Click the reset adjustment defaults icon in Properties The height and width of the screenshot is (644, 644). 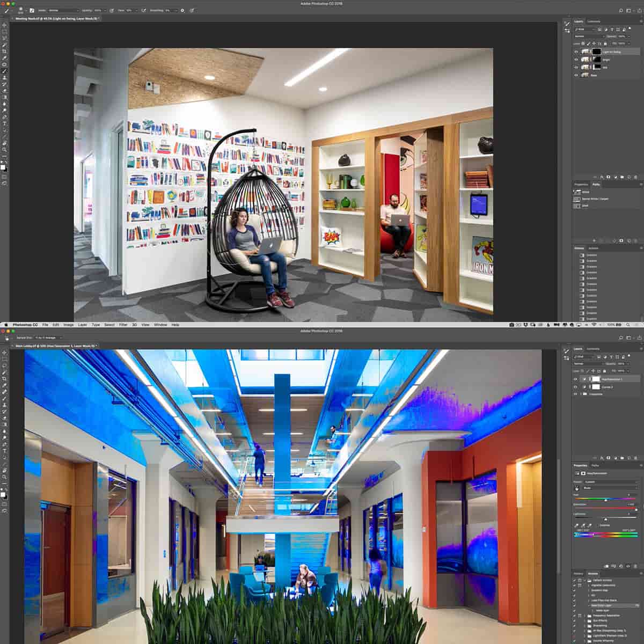(x=622, y=566)
